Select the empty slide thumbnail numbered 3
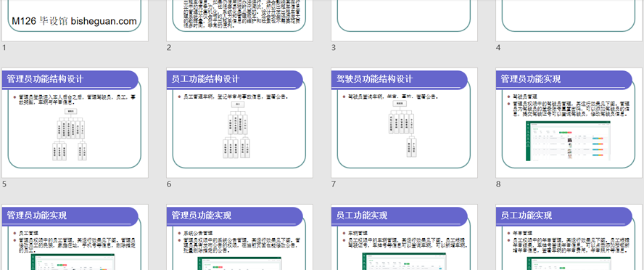Viewport: 644px width, 270px height. pyautogui.click(x=404, y=20)
